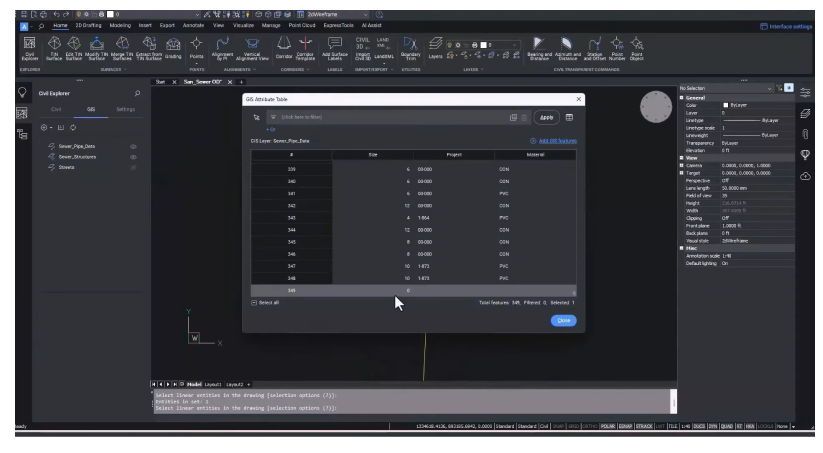The width and height of the screenshot is (823, 453).
Task: Toggle DYN in status bar
Action: coord(713,426)
